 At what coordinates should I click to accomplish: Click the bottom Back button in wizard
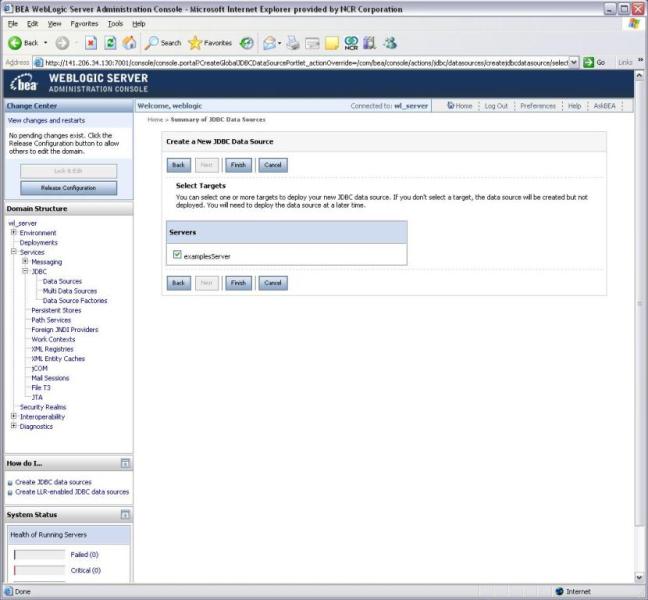tap(179, 283)
